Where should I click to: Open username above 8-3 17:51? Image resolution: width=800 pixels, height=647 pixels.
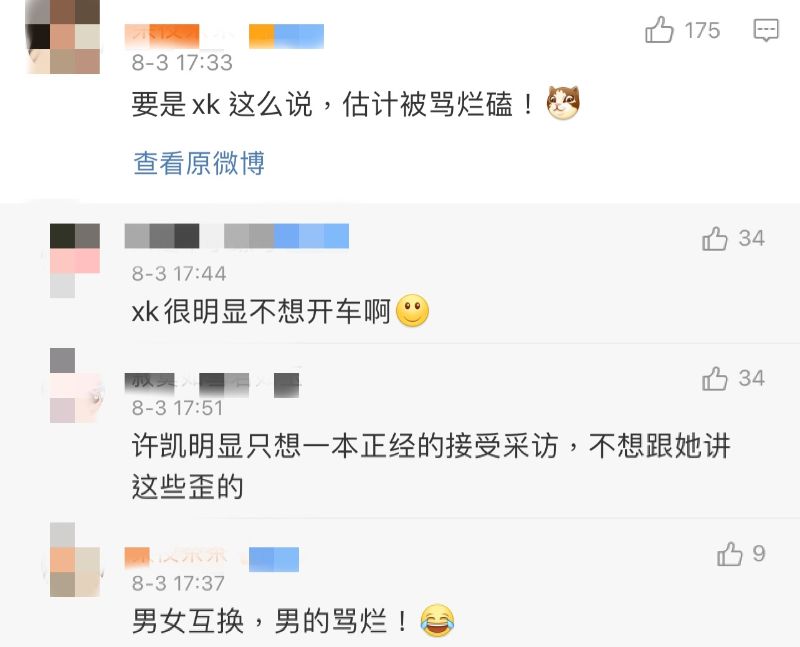tap(212, 385)
